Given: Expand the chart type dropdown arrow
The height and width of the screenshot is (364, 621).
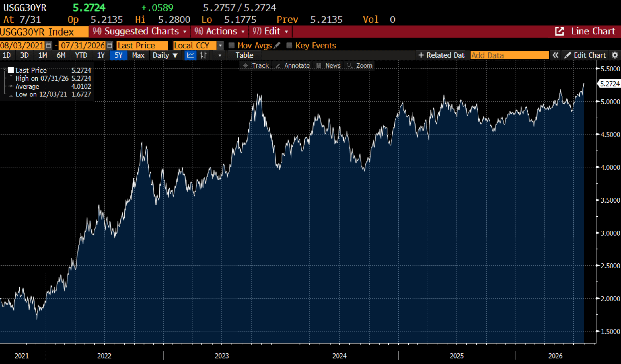Looking at the screenshot, I should [x=220, y=55].
